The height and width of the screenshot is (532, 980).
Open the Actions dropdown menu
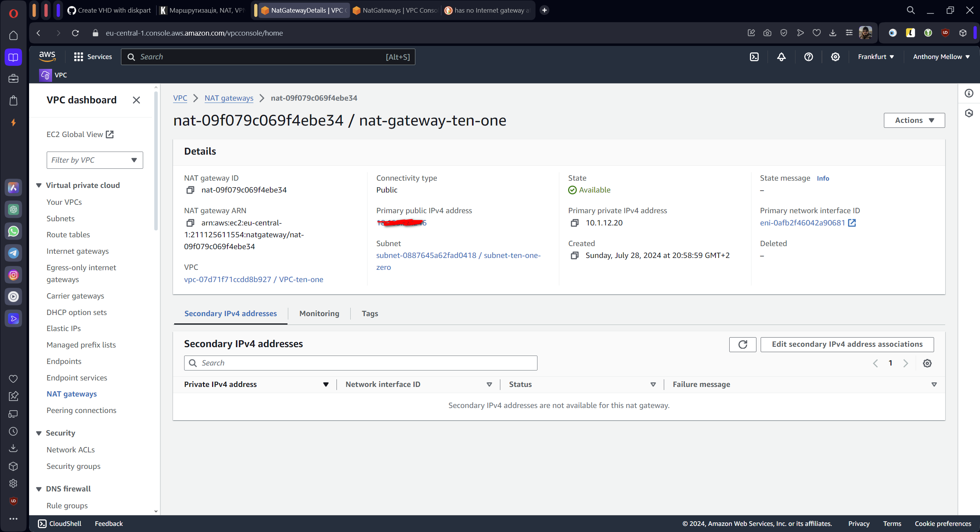pyautogui.click(x=914, y=120)
